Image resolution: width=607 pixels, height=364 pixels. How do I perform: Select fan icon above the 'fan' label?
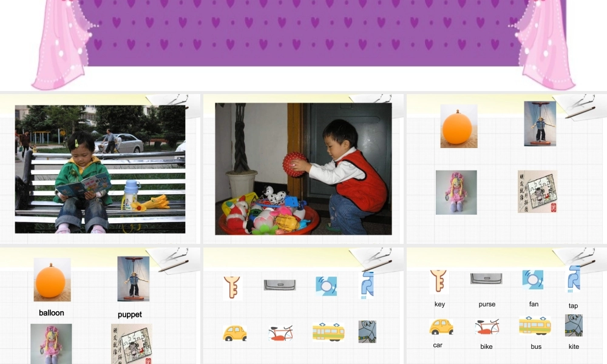(x=533, y=280)
